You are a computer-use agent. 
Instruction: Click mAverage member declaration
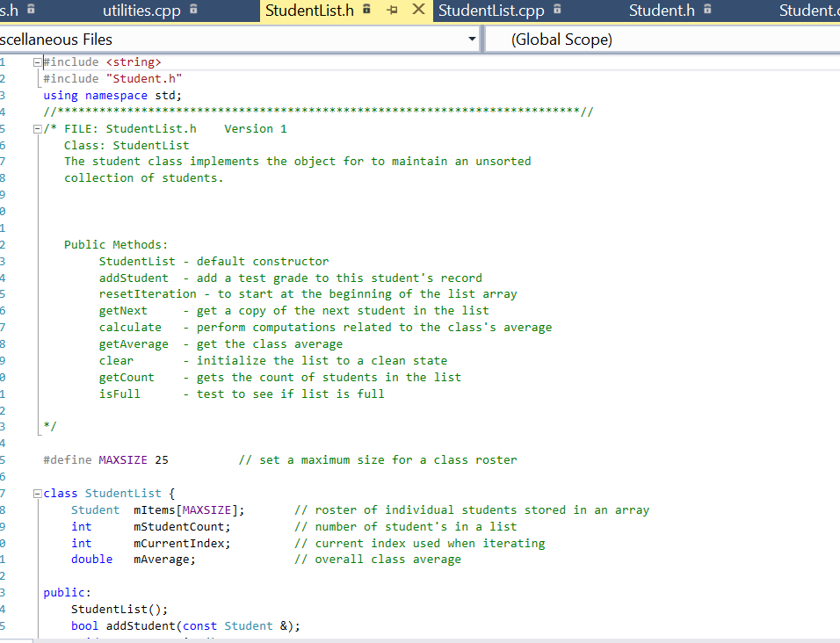click(164, 560)
